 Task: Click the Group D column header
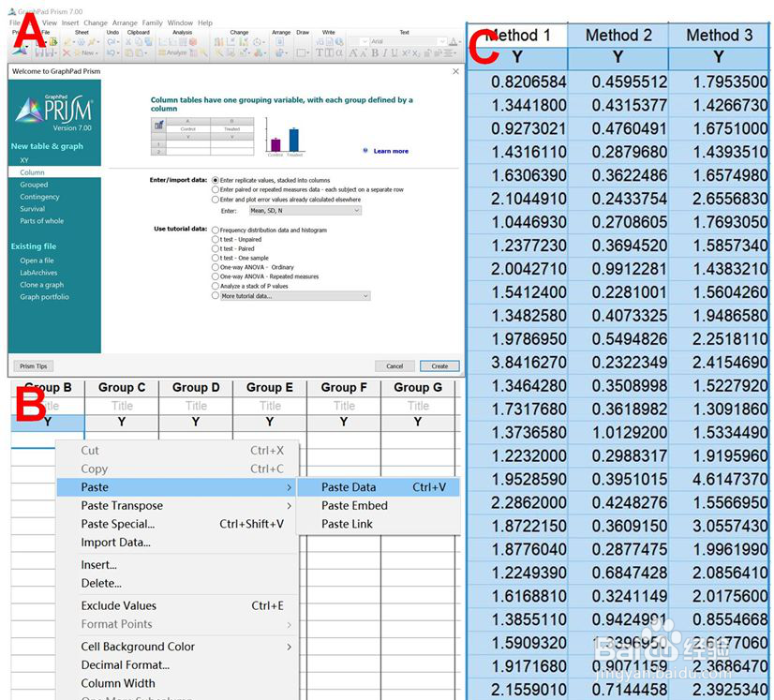pyautogui.click(x=196, y=388)
